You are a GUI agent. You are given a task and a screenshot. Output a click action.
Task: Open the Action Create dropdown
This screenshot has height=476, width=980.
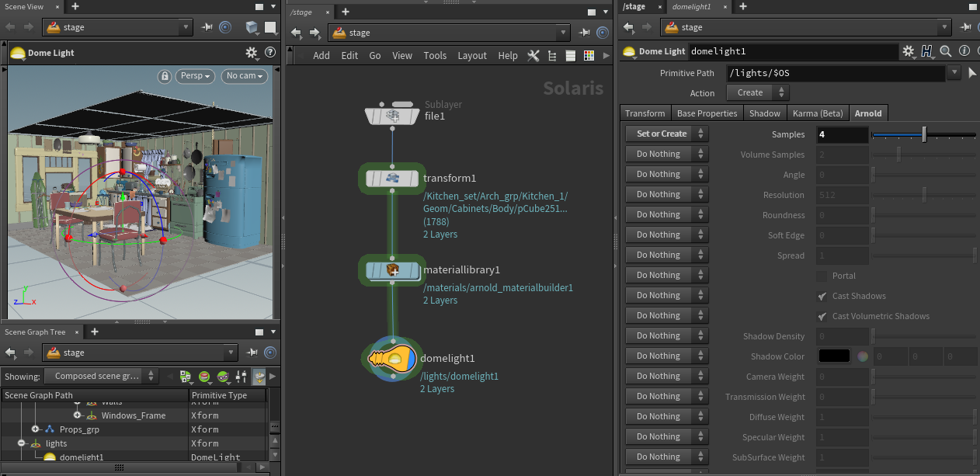757,92
